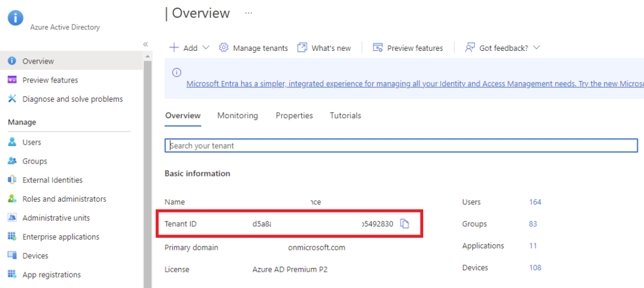Click the Overview sidebar icon

(12, 61)
